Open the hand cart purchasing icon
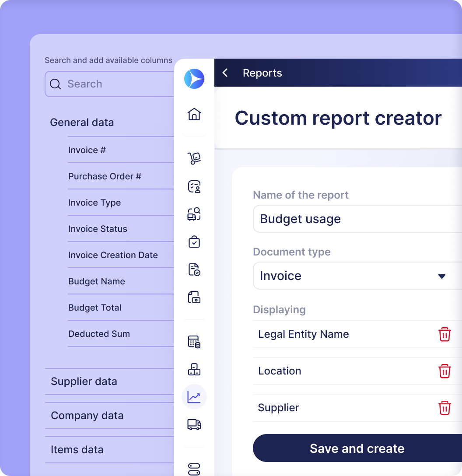Viewport: 462px width, 476px height. (x=194, y=158)
